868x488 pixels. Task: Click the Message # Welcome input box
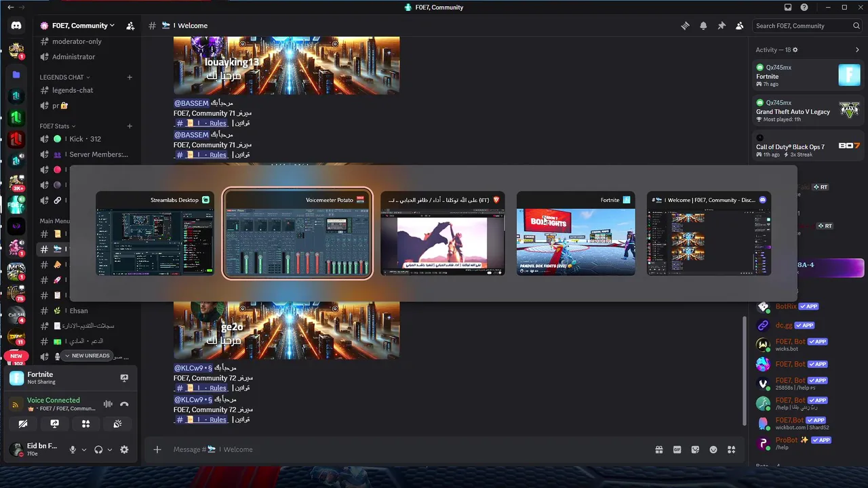(x=407, y=449)
